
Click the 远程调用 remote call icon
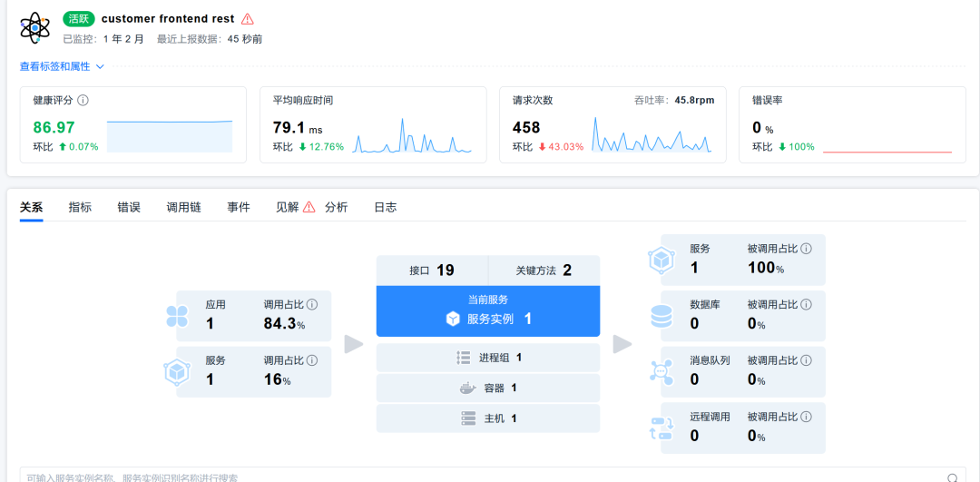(661, 428)
